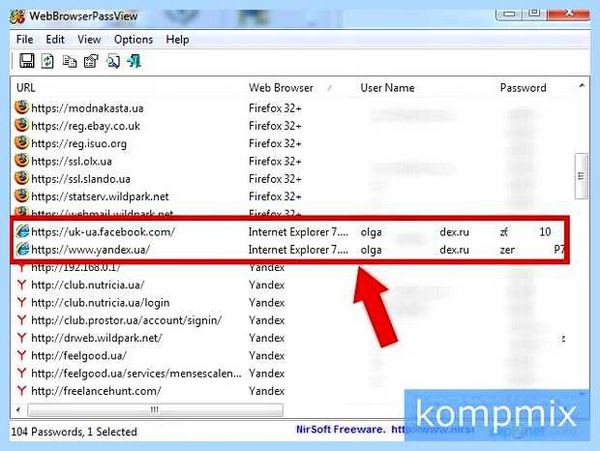Viewport: 600px width, 451px height.
Task: Open the View menu
Action: pyautogui.click(x=89, y=39)
